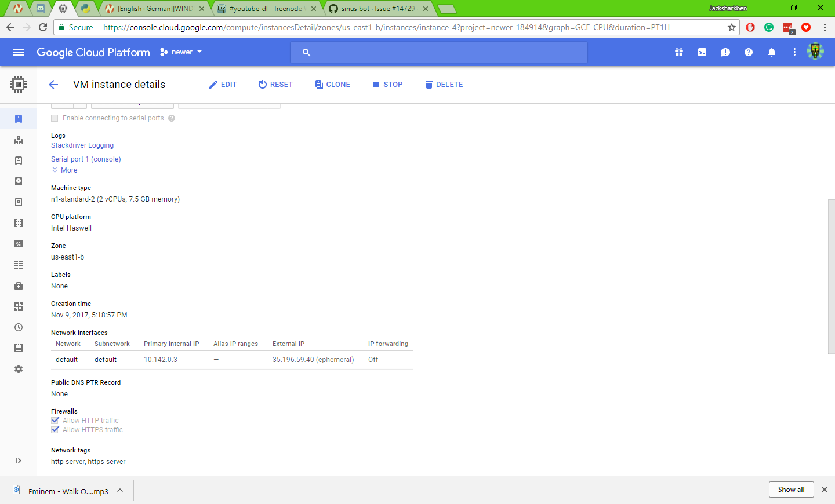Click the Google Cloud Platform logo text

click(x=93, y=52)
